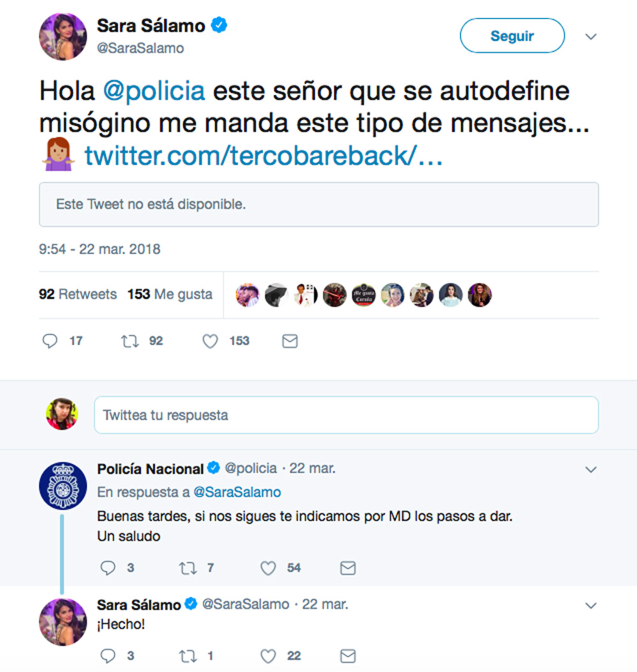The image size is (637, 672).
Task: Like the main tweet with 153 likes
Action: tap(210, 341)
